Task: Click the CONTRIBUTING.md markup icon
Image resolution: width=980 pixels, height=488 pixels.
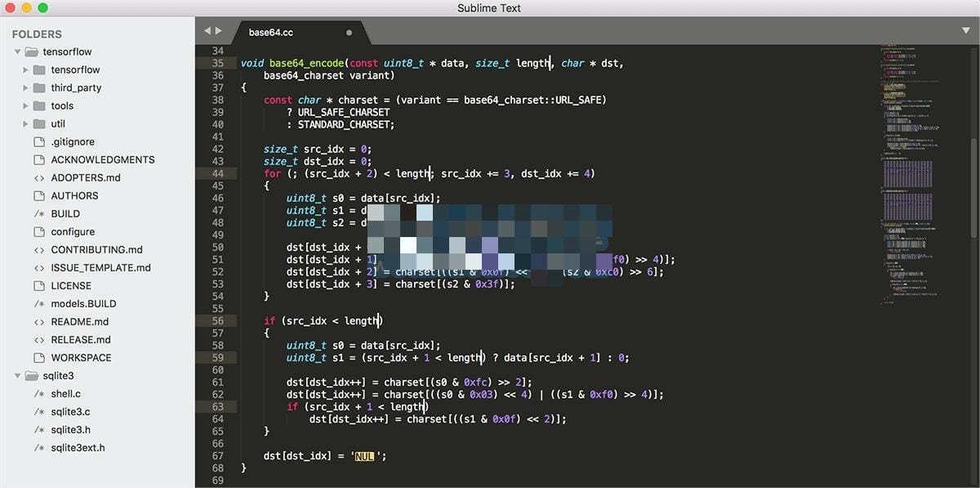Action: tap(38, 249)
